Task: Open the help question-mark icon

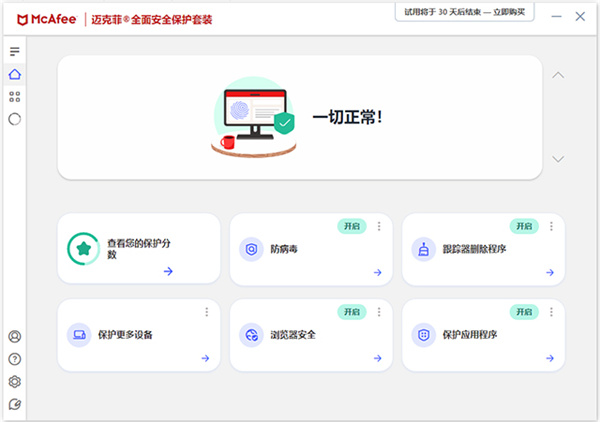Action: click(x=14, y=359)
